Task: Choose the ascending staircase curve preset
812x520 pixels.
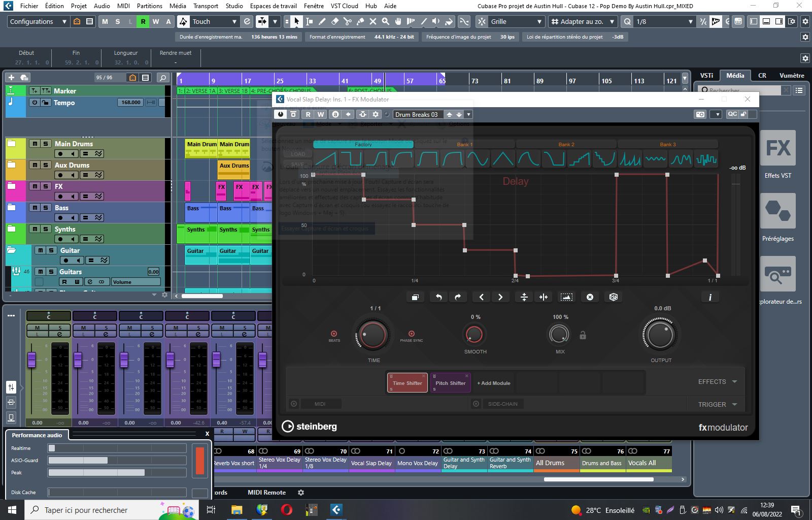Action: point(579,159)
